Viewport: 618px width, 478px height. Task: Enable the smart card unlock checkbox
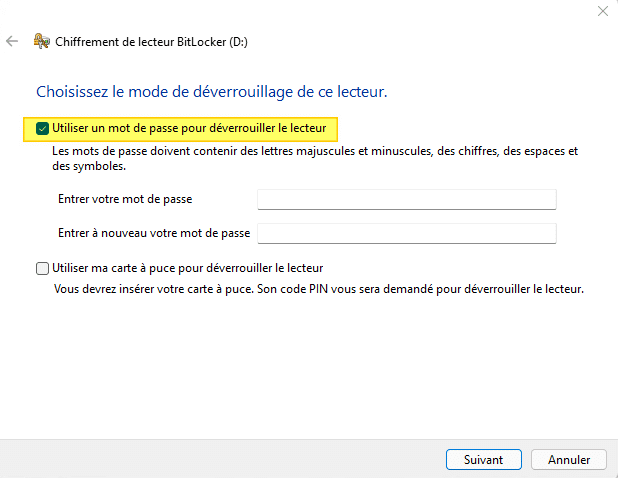[x=42, y=268]
